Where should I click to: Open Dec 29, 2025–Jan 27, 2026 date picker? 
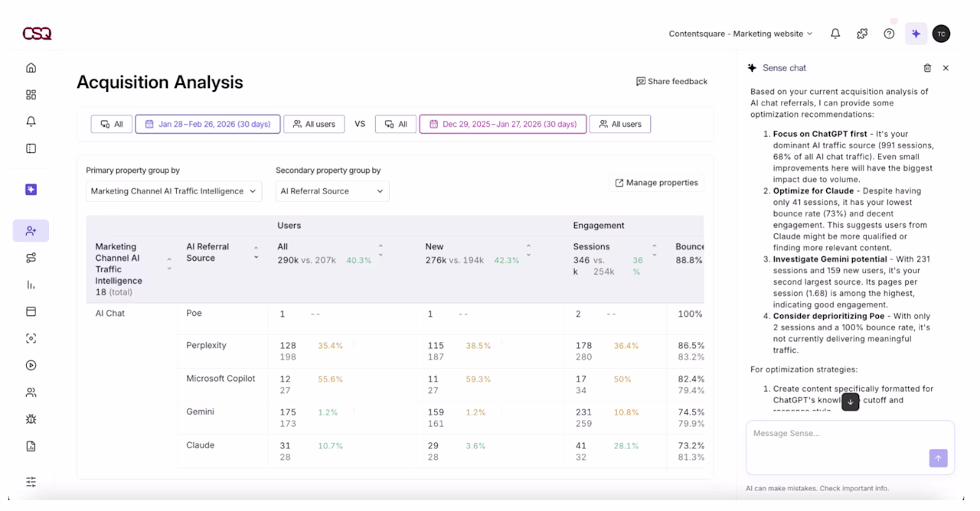(x=503, y=124)
